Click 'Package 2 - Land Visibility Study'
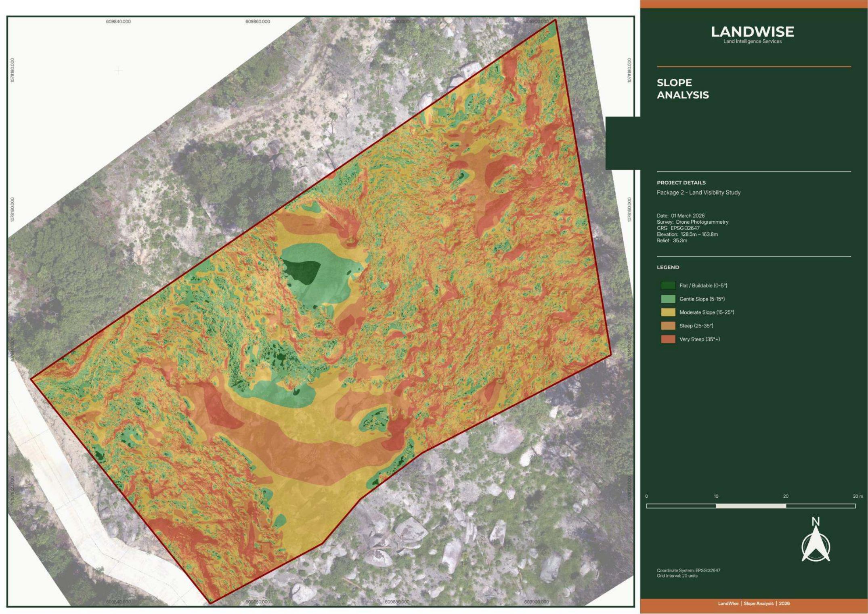The image size is (868, 614). pos(698,193)
